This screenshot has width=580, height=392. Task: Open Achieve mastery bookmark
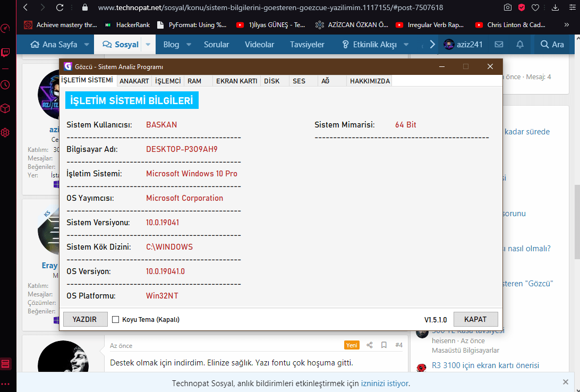click(x=61, y=25)
